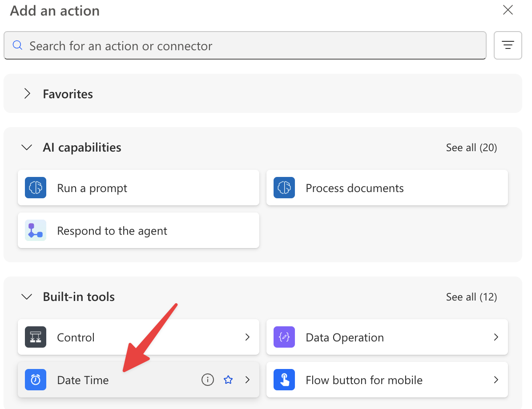Close the Add an action panel
This screenshot has width=532, height=409.
[508, 10]
